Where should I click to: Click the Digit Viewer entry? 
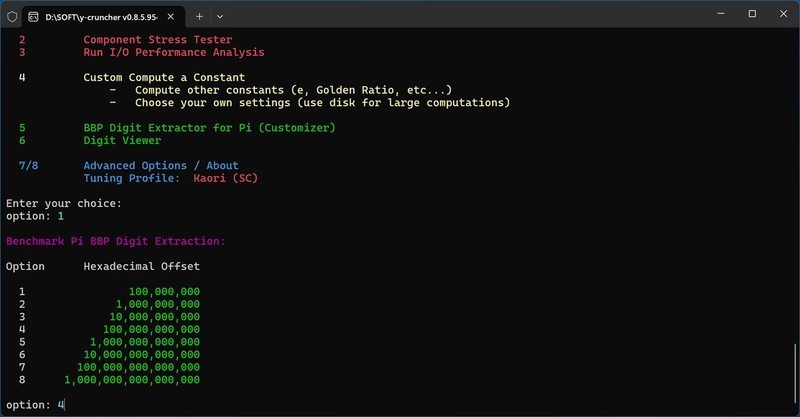tap(122, 141)
